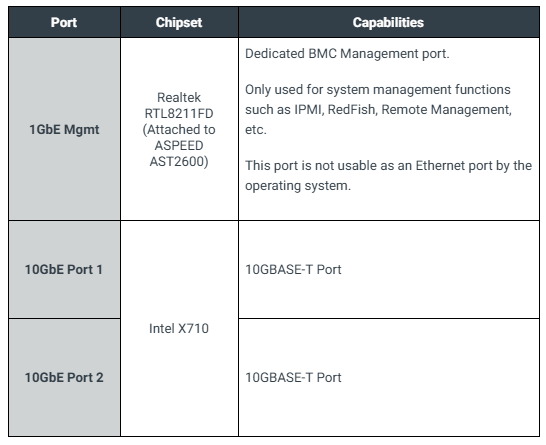Click Dedicated BMC Management port sentence
546x445 pixels.
pyautogui.click(x=347, y=54)
